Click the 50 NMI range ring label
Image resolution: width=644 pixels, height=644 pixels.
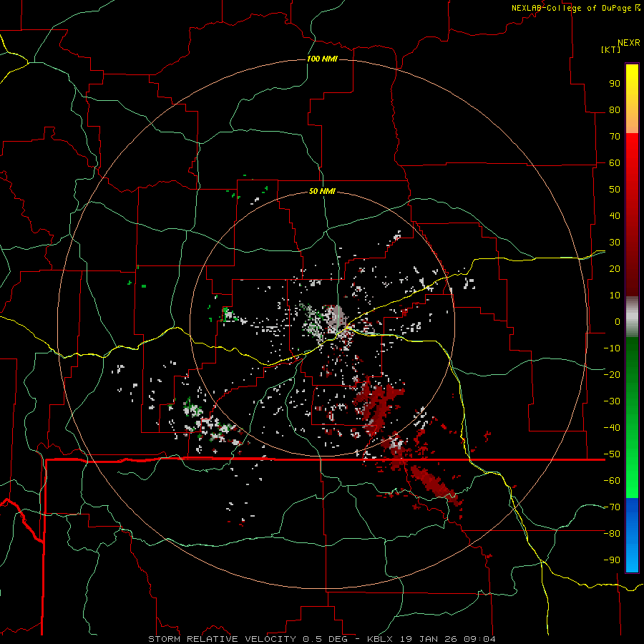click(x=322, y=191)
